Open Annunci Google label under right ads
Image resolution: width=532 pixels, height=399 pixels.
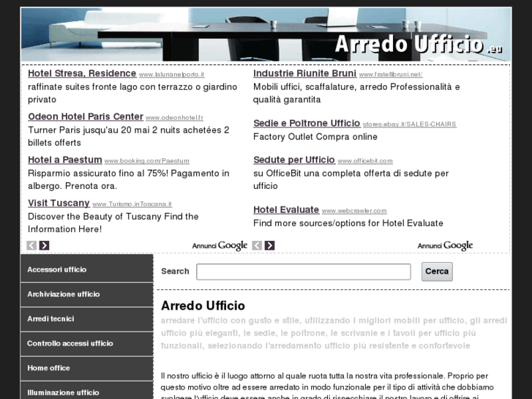[445, 245]
